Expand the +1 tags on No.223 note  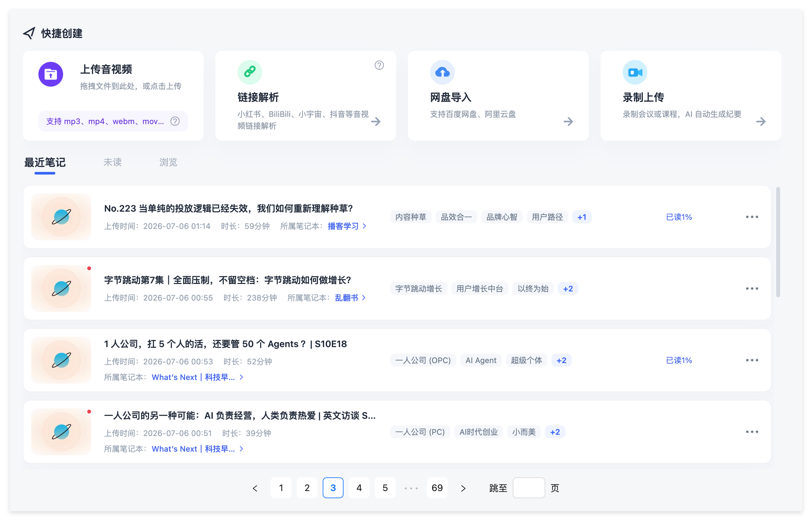[x=582, y=217]
